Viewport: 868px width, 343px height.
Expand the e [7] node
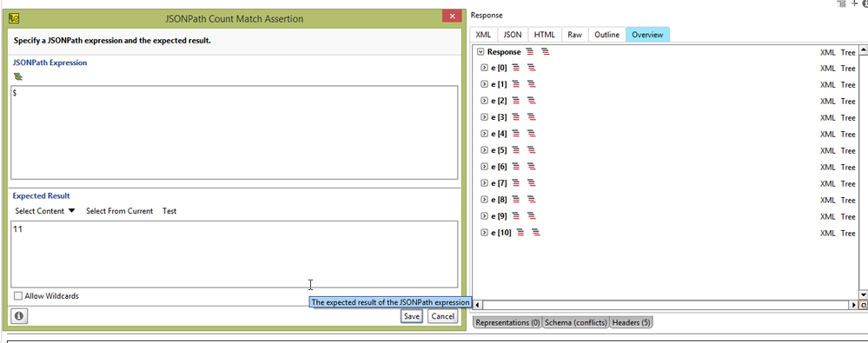pyautogui.click(x=484, y=183)
